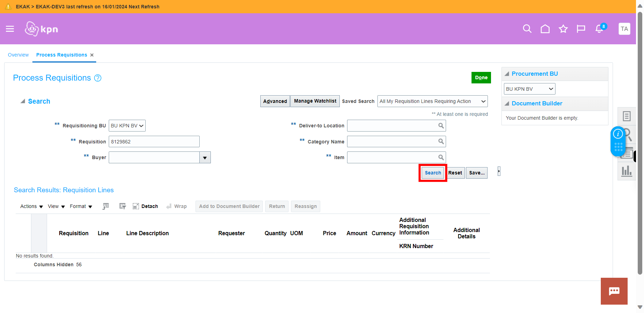Image resolution: width=644 pixels, height=313 pixels.
Task: Open the Favorites star icon
Action: [x=563, y=29]
